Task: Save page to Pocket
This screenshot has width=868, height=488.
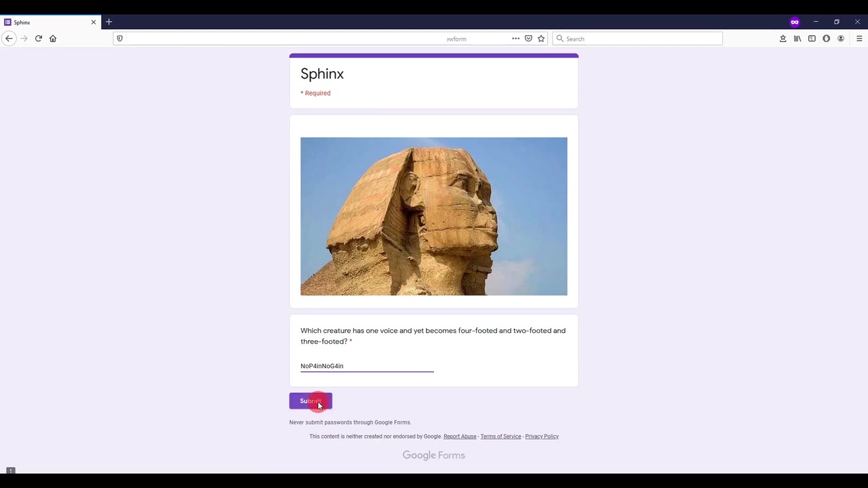Action: pos(528,39)
